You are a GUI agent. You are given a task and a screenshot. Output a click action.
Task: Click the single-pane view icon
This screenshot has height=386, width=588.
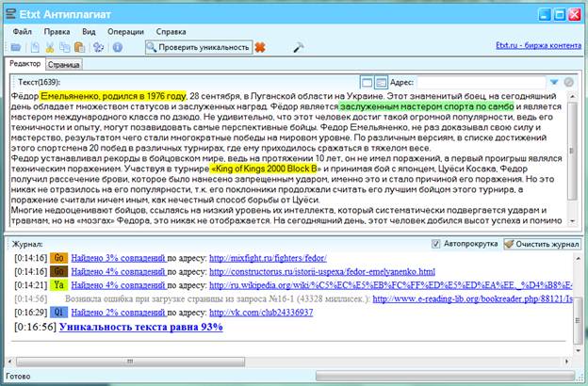(x=367, y=83)
